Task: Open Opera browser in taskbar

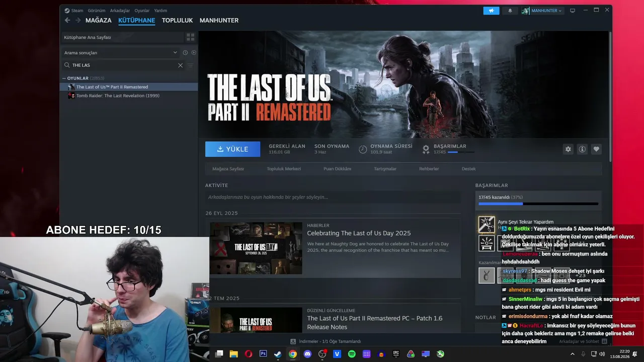Action: tap(249, 354)
